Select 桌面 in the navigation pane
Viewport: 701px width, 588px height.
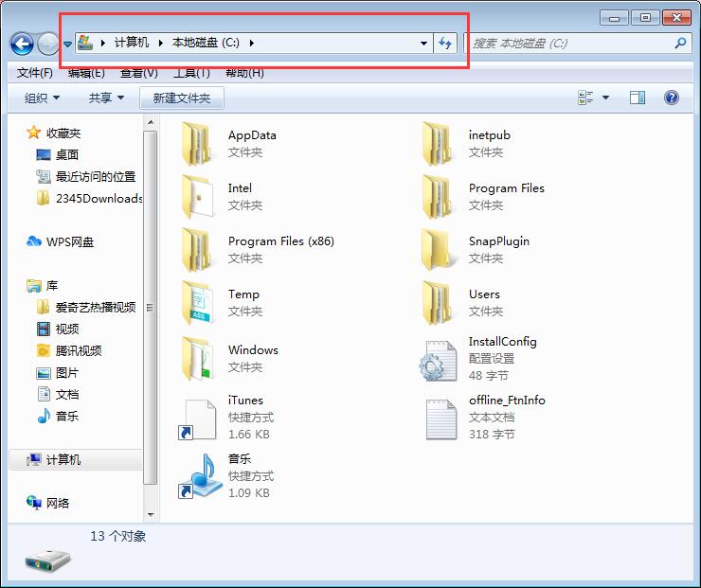pos(67,154)
